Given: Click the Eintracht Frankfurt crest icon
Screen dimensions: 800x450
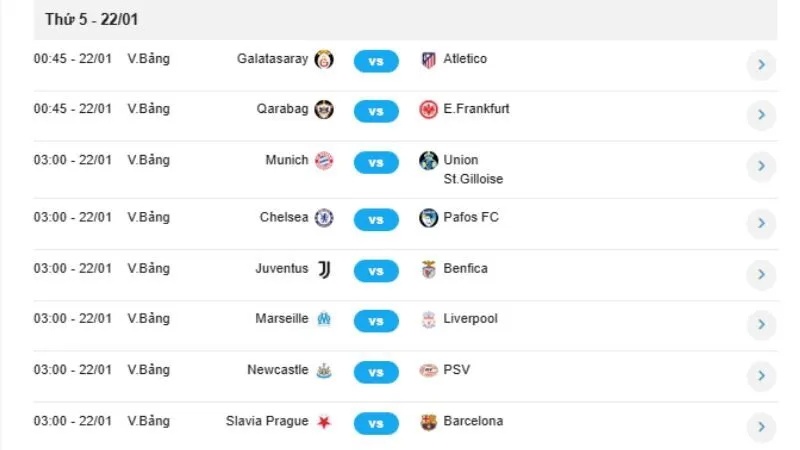Looking at the screenshot, I should tap(429, 110).
